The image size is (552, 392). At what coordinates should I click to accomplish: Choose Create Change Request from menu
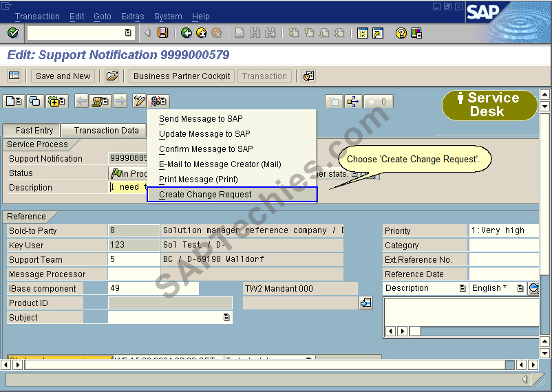tap(232, 195)
